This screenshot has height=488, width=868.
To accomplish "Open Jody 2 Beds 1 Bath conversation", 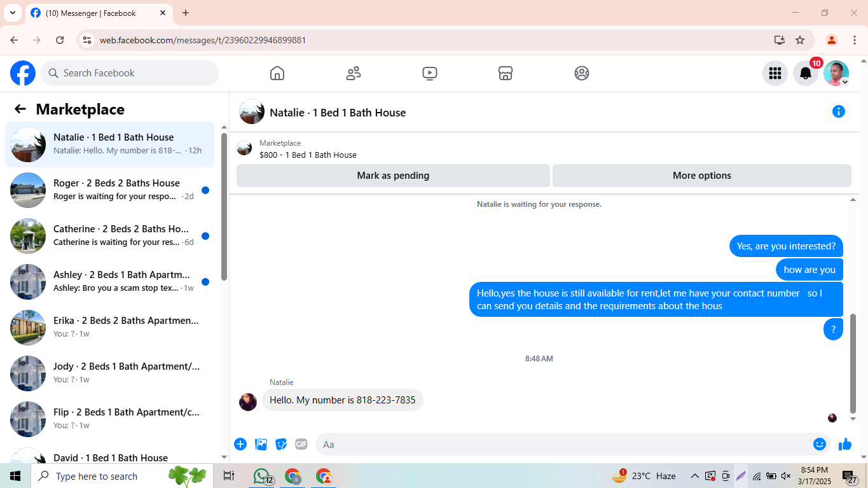I will pyautogui.click(x=110, y=373).
